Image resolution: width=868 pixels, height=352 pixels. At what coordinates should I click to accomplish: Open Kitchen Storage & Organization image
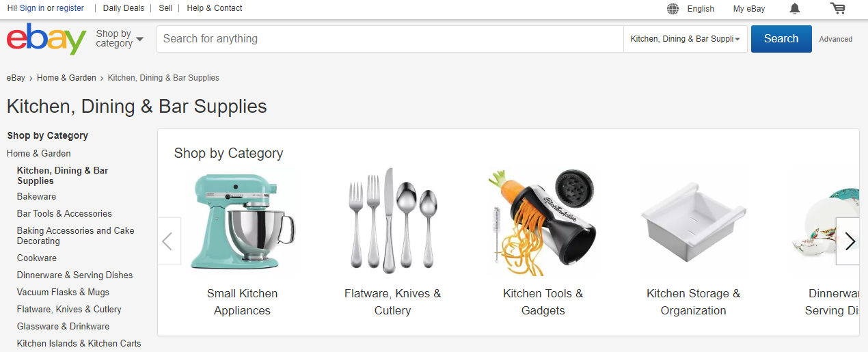(x=693, y=221)
